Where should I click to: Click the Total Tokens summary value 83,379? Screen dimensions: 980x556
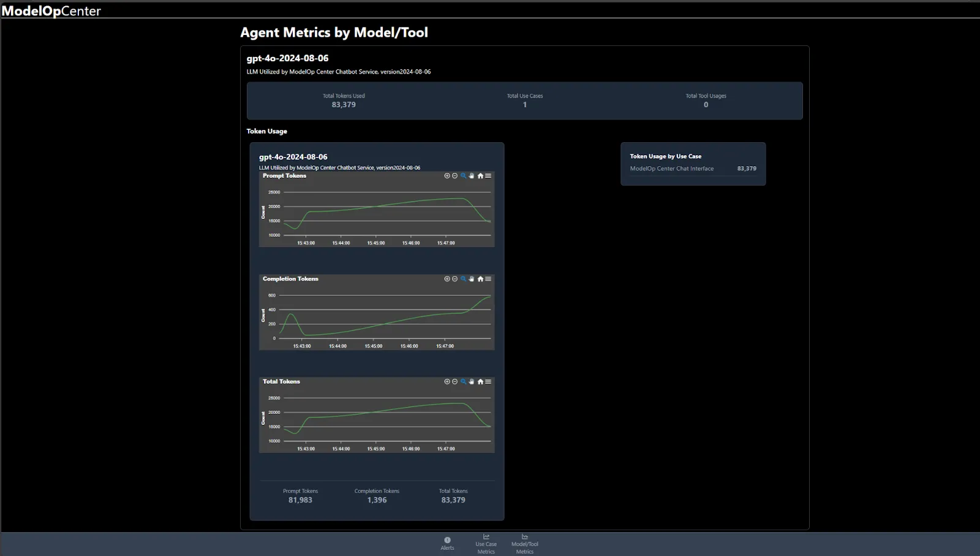pyautogui.click(x=453, y=500)
